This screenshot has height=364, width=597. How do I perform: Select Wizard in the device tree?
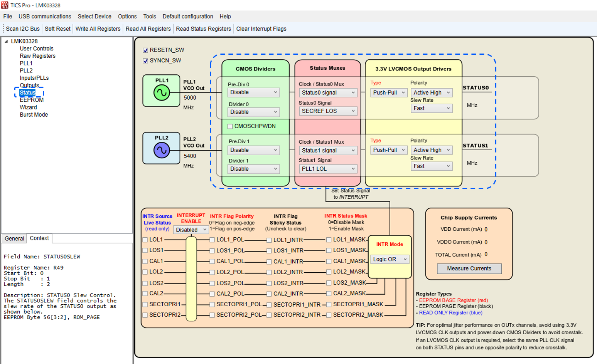(x=29, y=107)
